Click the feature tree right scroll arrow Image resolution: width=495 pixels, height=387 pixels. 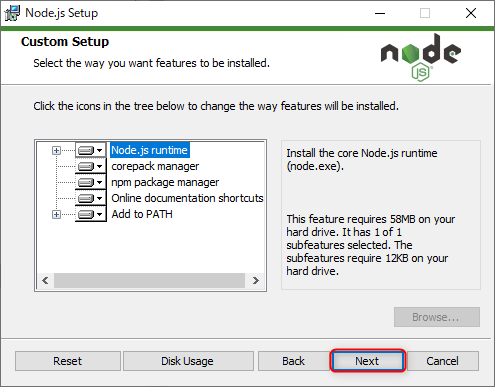coord(256,281)
